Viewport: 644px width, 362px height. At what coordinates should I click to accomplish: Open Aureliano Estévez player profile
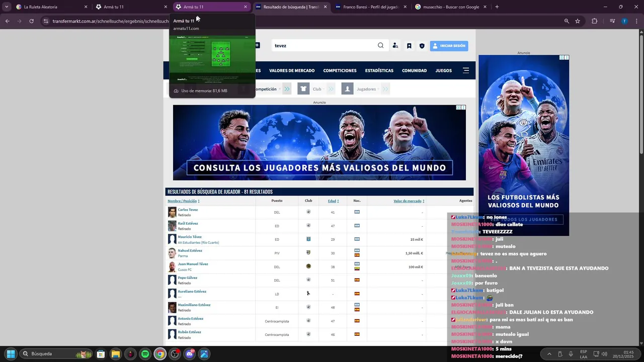coord(192,291)
